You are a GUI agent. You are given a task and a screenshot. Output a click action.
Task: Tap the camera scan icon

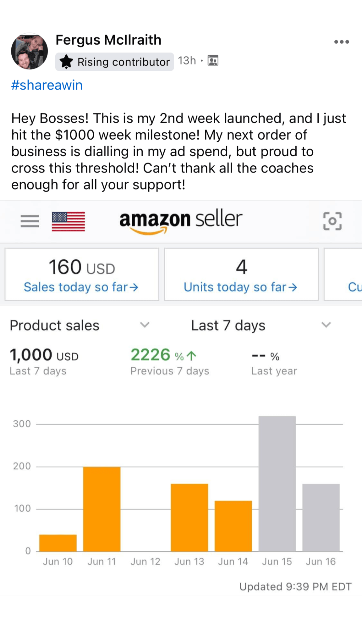click(332, 221)
